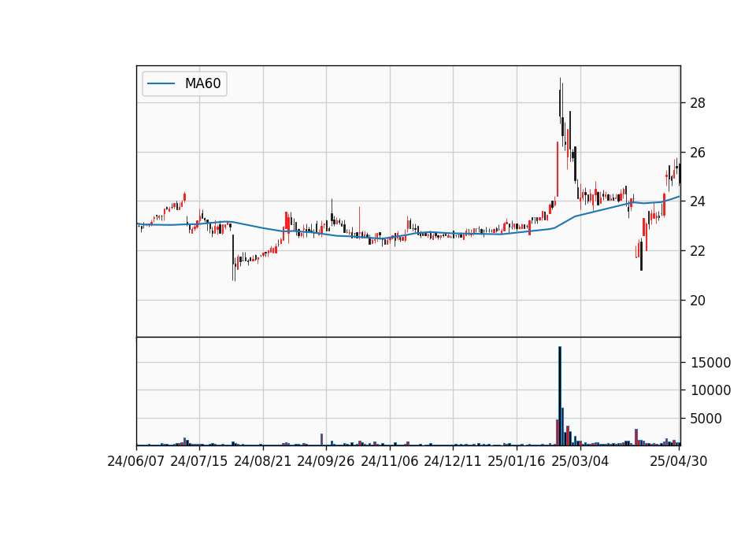Select the 24/08/21 date label
This screenshot has width=756, height=543.
coord(263,461)
